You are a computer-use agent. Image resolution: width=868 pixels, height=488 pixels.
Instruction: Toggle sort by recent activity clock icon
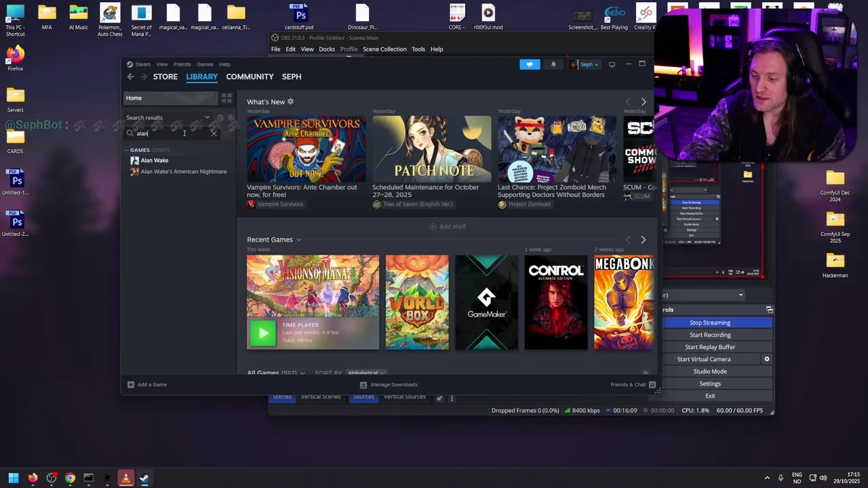tap(220, 117)
